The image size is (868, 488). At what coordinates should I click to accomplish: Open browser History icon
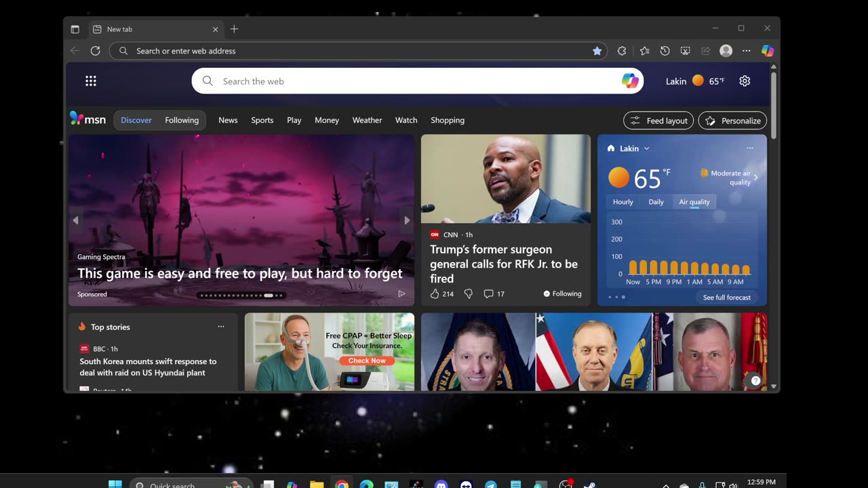click(x=665, y=51)
